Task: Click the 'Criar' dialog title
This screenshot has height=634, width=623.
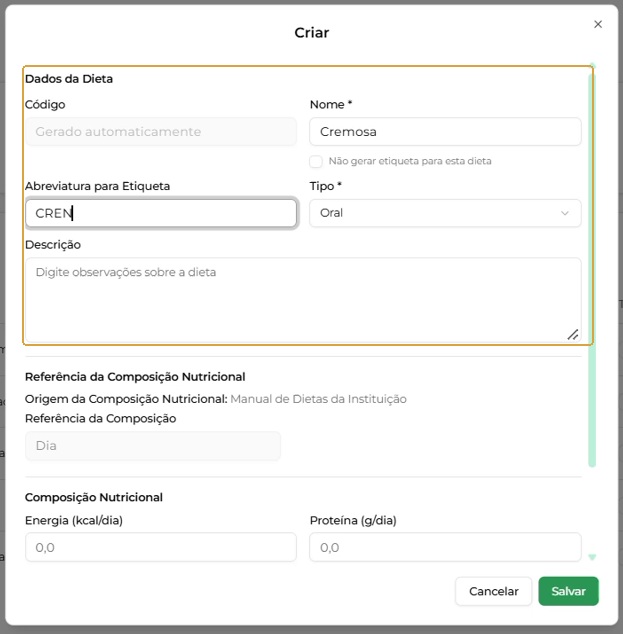Action: click(x=311, y=32)
